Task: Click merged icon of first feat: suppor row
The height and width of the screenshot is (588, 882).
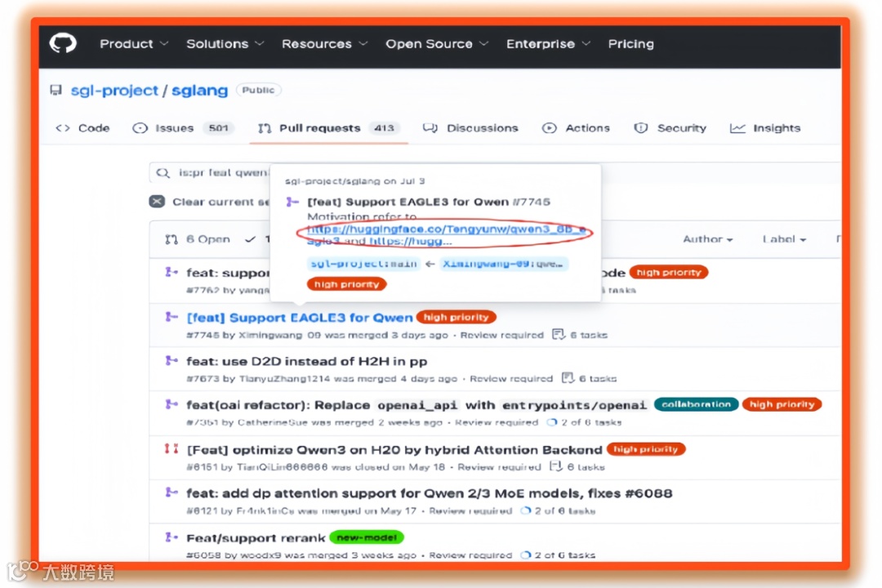Action: tap(171, 272)
